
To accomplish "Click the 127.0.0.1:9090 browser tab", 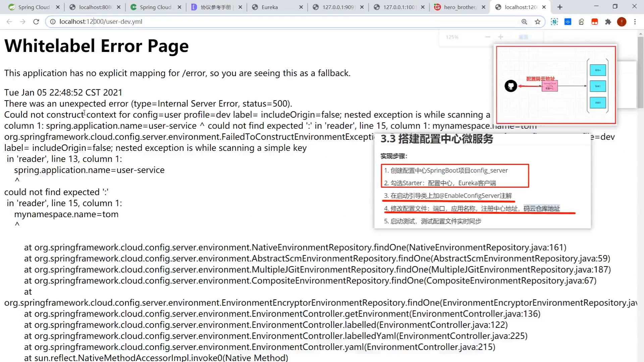I will [x=337, y=7].
